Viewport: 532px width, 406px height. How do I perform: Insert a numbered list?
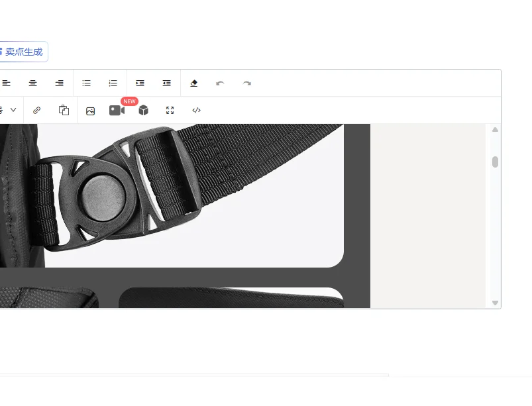click(x=113, y=83)
